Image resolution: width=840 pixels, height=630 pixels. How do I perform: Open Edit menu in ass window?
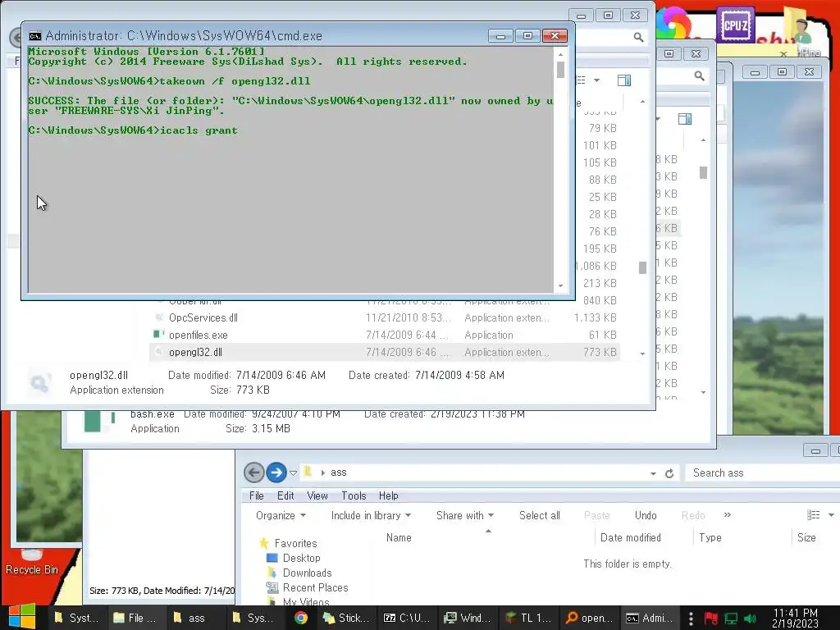tap(285, 495)
